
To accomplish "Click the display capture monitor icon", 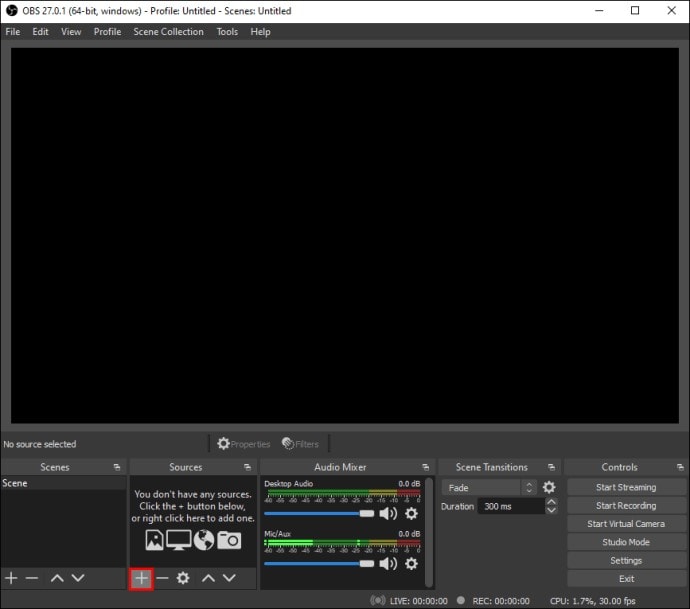I will pyautogui.click(x=179, y=540).
